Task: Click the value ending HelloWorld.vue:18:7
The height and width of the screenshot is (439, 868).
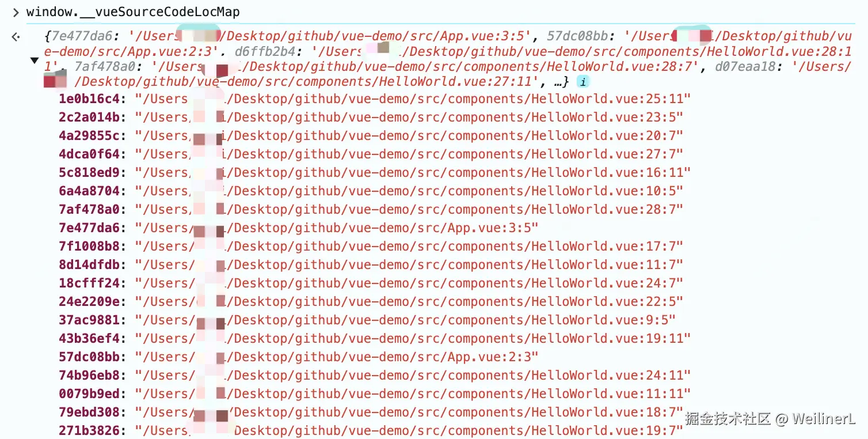Action: tap(409, 412)
